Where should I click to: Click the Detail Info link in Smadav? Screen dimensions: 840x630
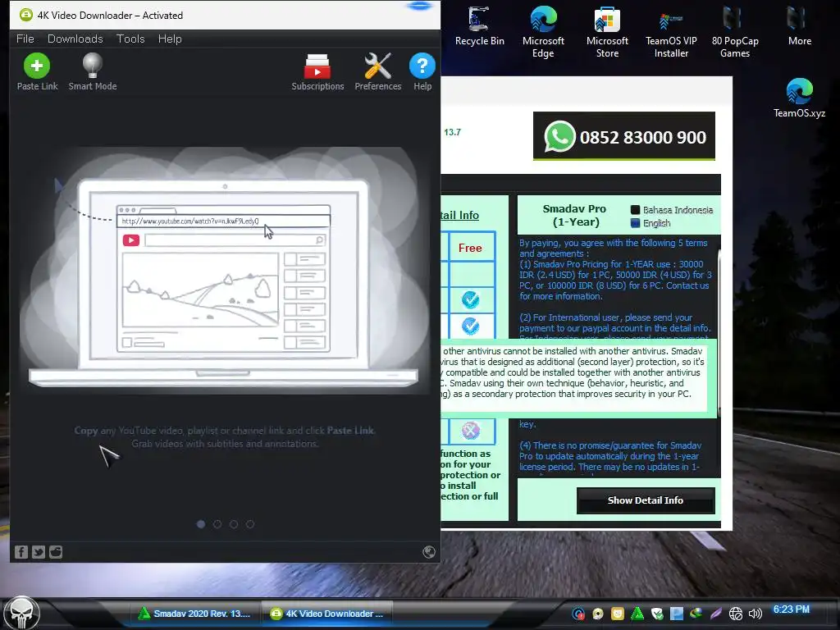459,215
